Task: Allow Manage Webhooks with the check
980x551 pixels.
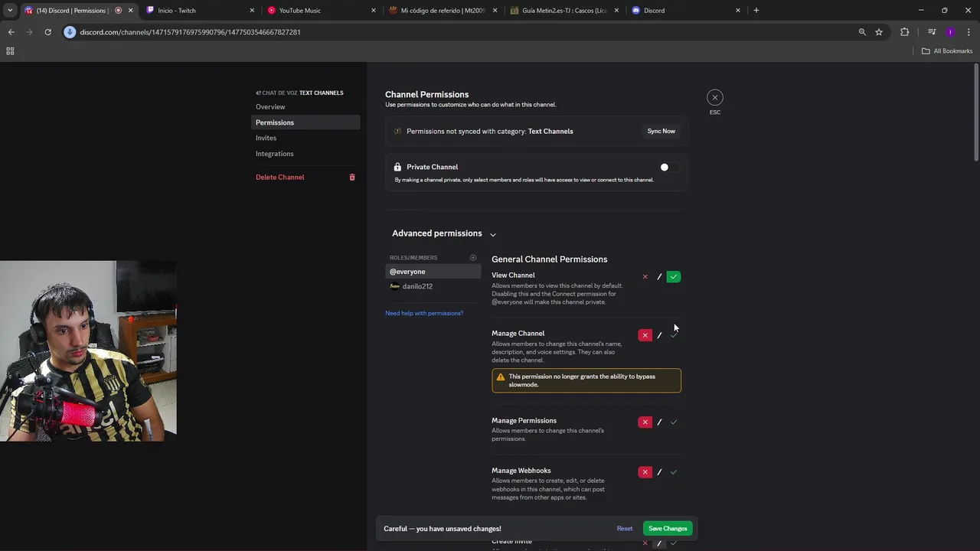Action: pos(674,472)
